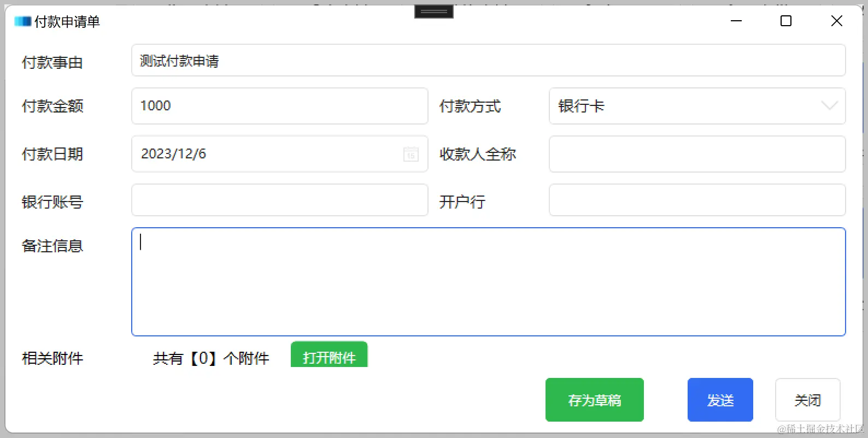Click the 共有【0】个附件 text

click(211, 358)
